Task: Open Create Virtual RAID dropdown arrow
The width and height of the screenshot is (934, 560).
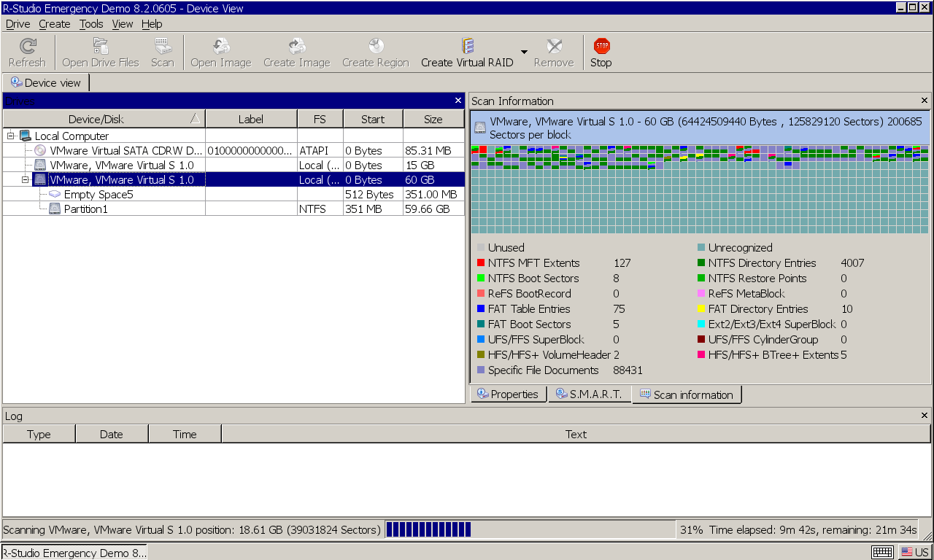Action: (x=524, y=52)
